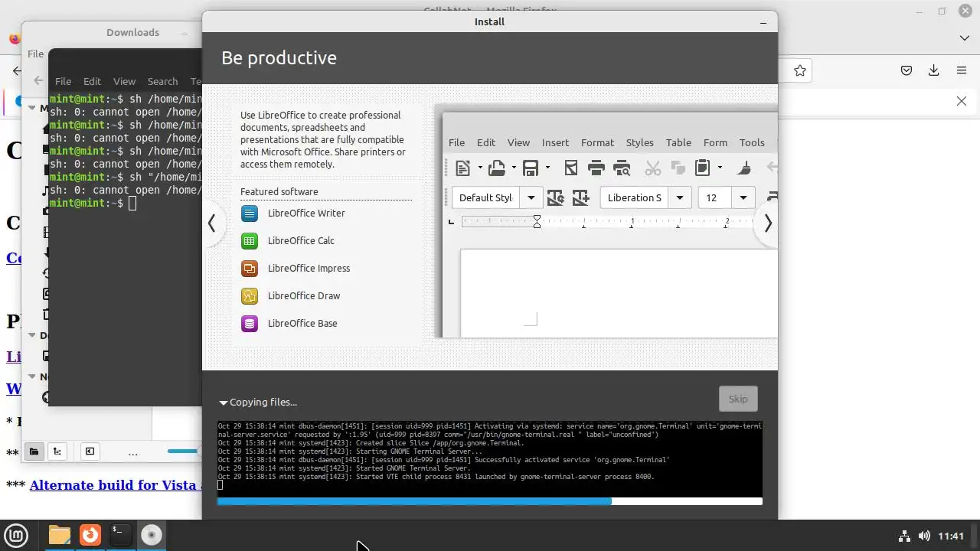Viewport: 980px width, 551px height.
Task: Click the New document icon in Writer preview
Action: point(462,168)
